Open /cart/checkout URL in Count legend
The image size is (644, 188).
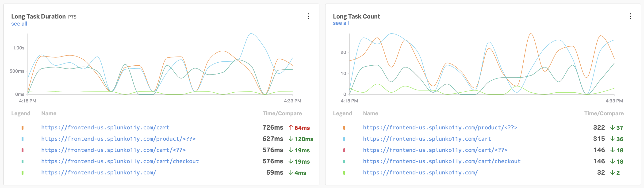tap(441, 161)
